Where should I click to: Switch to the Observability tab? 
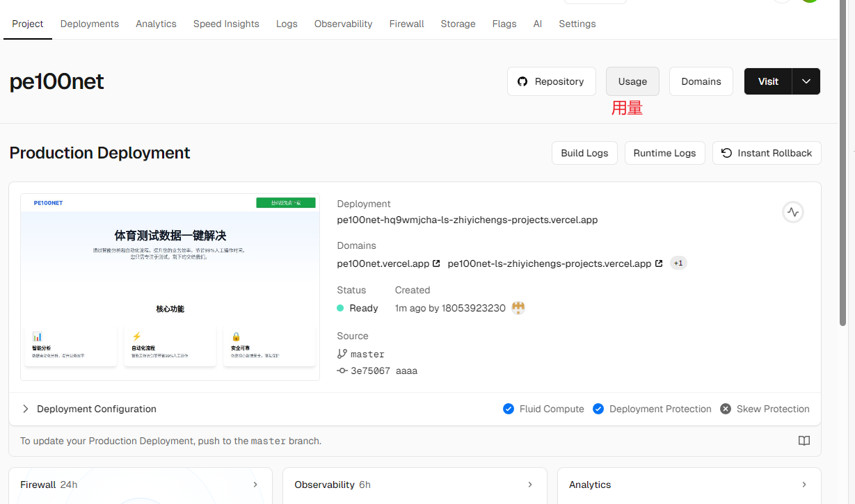343,24
